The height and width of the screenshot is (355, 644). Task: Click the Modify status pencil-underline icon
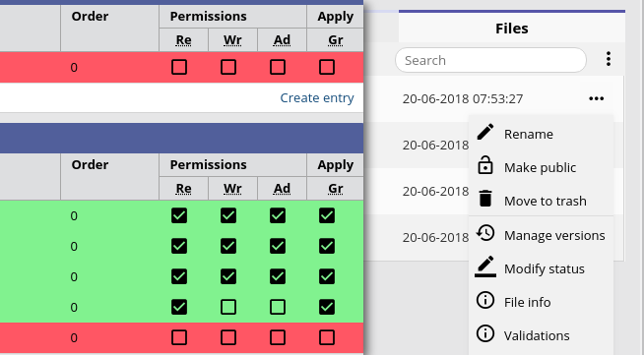(x=485, y=266)
